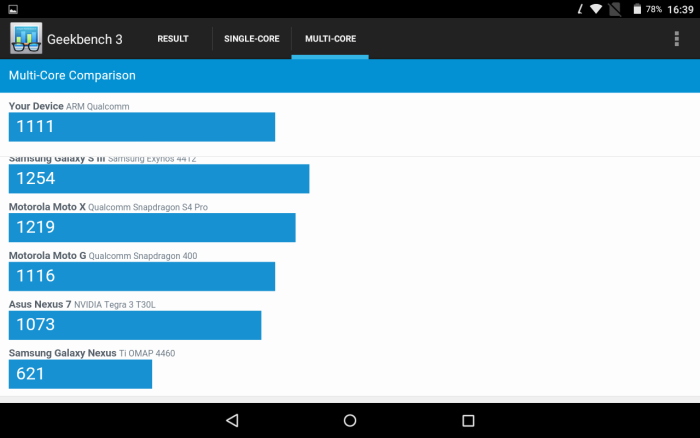700x438 pixels.
Task: Tap the Motorola Moto G label
Action: (x=103, y=256)
